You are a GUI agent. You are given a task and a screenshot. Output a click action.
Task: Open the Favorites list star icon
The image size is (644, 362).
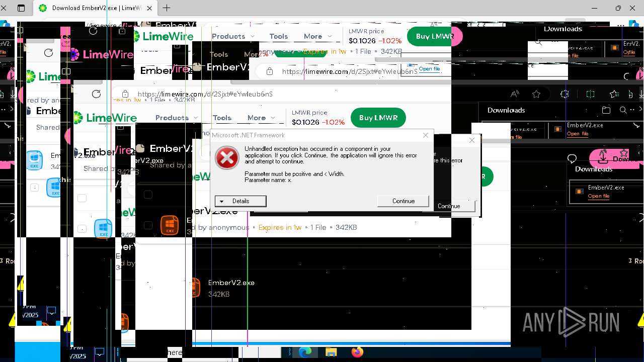pos(614,94)
